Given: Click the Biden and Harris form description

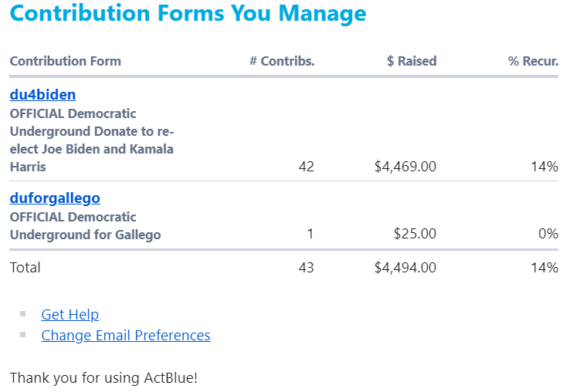Looking at the screenshot, I should pyautogui.click(x=92, y=140).
